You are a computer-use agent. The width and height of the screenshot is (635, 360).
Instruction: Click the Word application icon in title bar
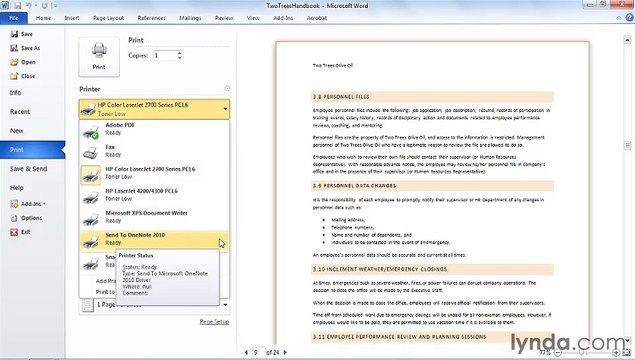click(5, 5)
